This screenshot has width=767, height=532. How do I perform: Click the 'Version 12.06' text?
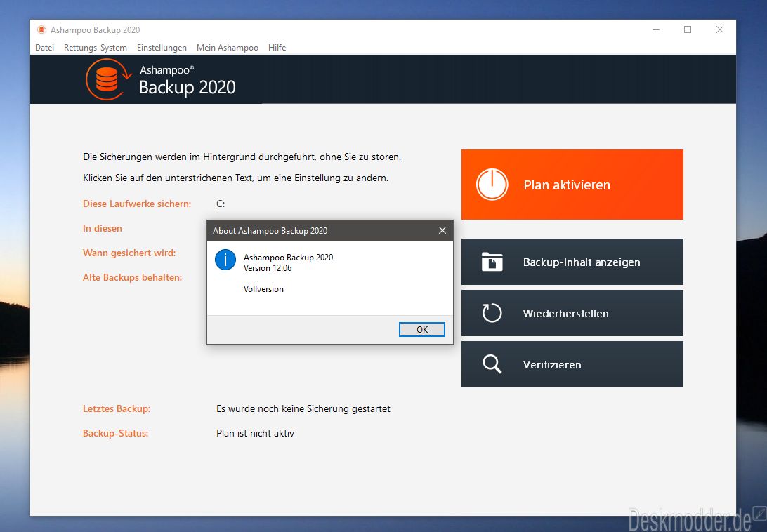(x=268, y=268)
